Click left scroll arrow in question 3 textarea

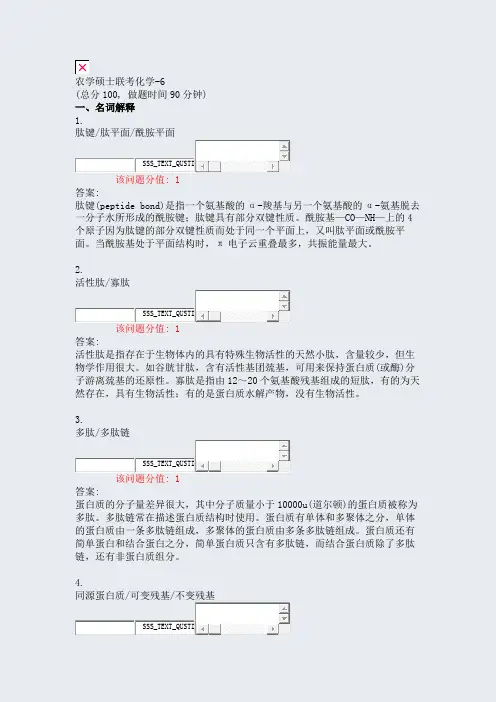[202, 466]
